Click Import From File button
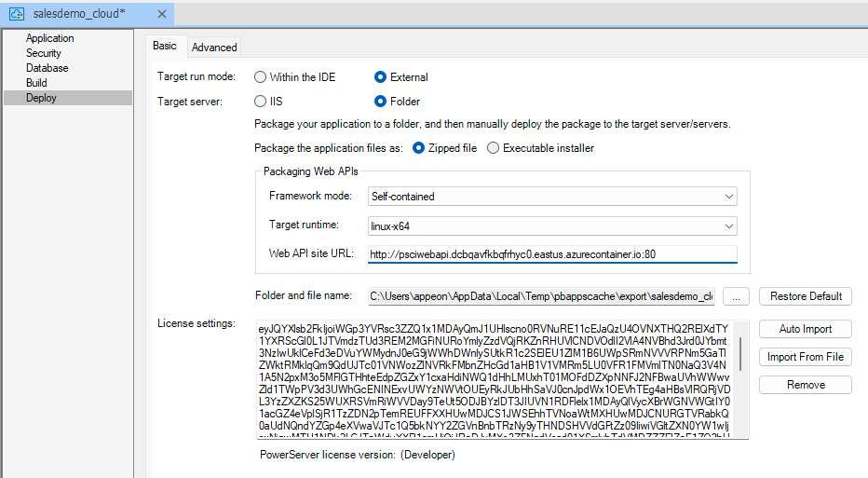 tap(806, 357)
